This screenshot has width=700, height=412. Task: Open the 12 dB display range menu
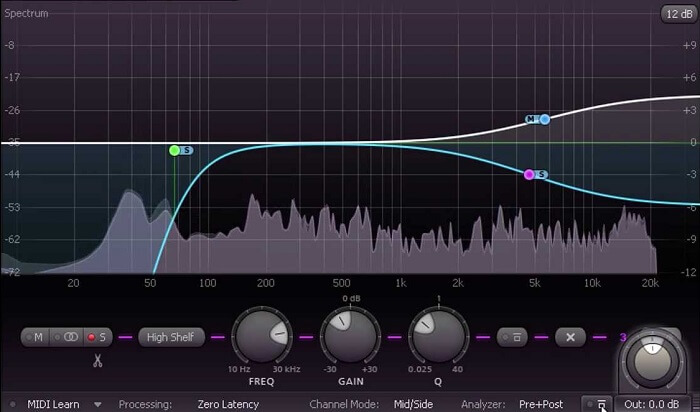pyautogui.click(x=679, y=14)
